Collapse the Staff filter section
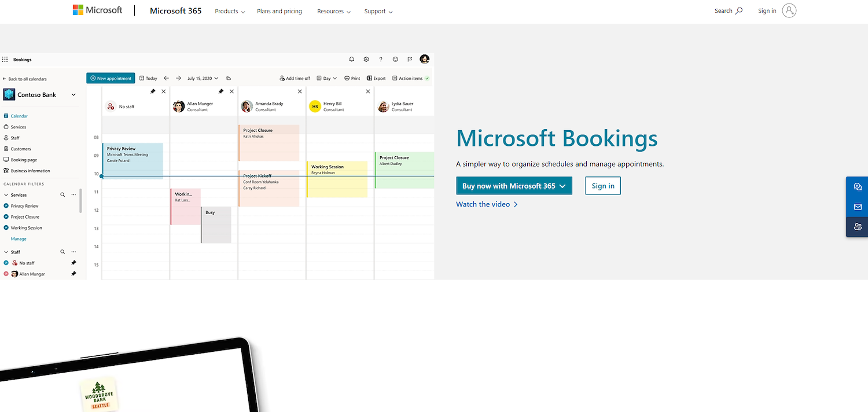868x412 pixels. (6, 252)
